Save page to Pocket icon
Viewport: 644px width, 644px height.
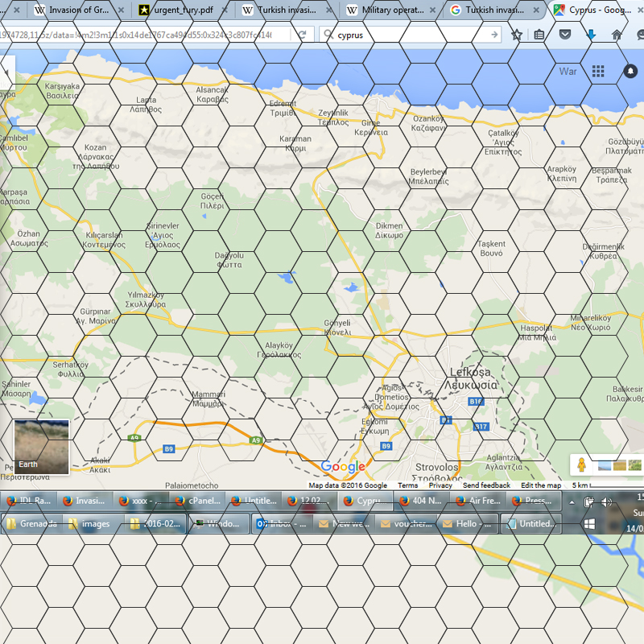tap(565, 35)
